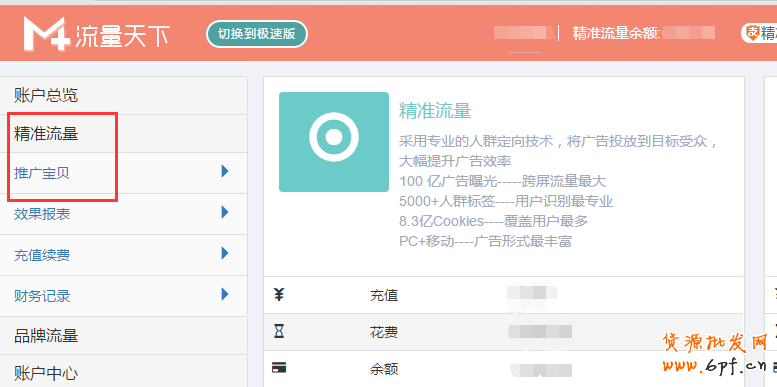Click the card icon beside 余额
This screenshot has width=777, height=387.
pos(279,368)
